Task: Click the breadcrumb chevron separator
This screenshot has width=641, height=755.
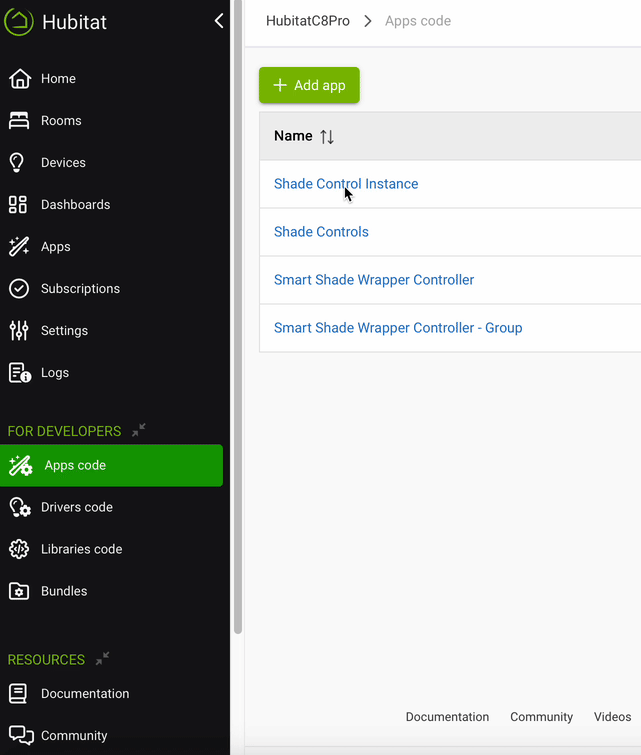Action: tap(367, 21)
